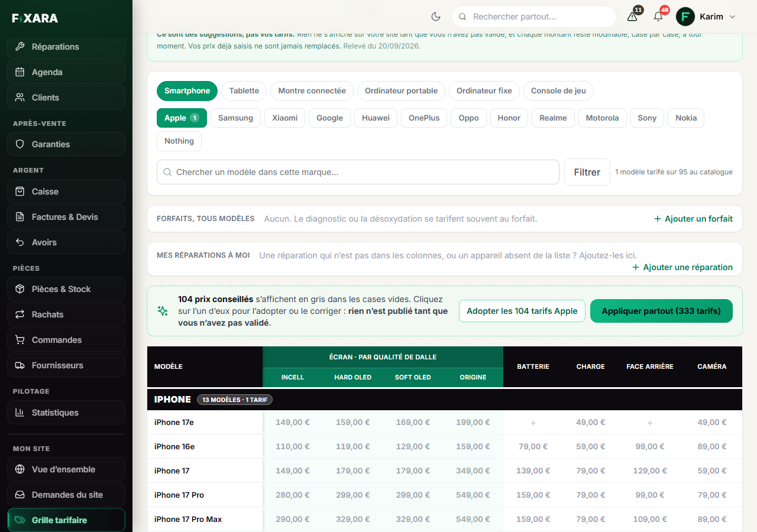Click iPhone 17 Origine price 349,00 €
The height and width of the screenshot is (532, 757).
coord(473,471)
